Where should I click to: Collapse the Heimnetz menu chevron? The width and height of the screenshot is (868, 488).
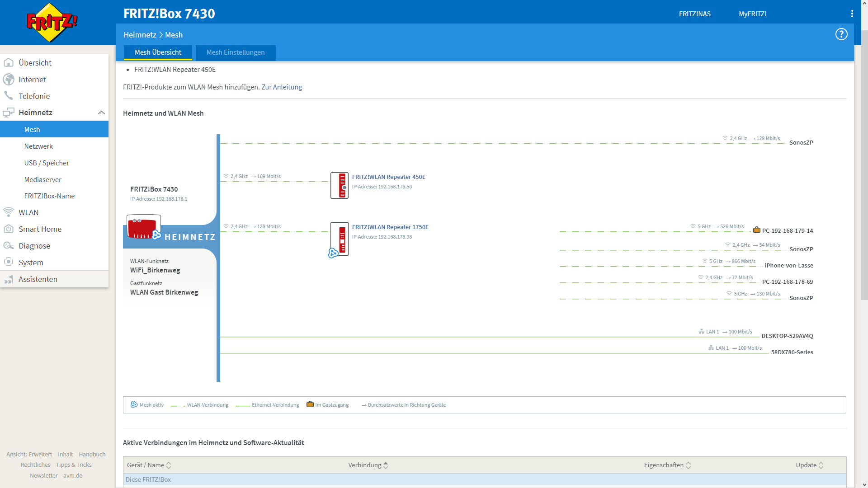101,113
